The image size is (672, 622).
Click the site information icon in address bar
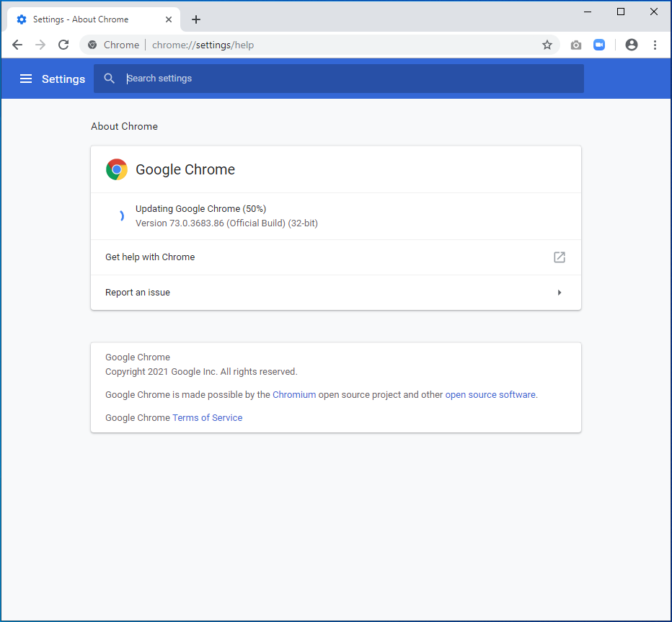pos(92,45)
